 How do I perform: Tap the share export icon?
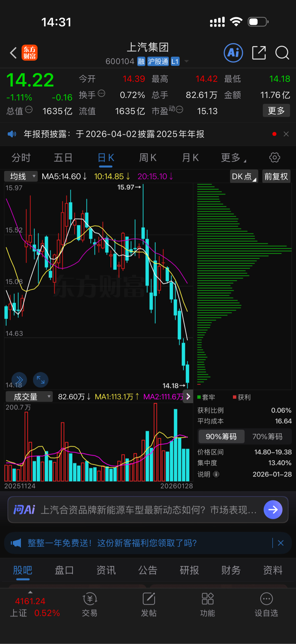[x=259, y=52]
